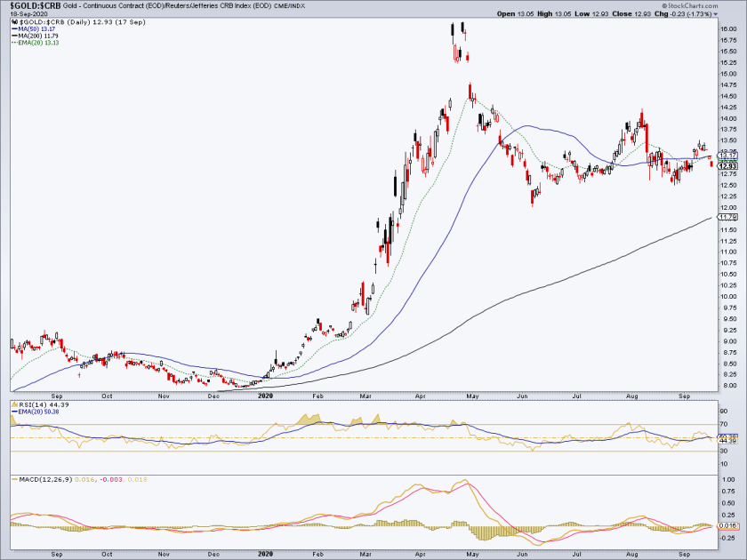747x560 pixels.
Task: Click the MACD(12,26,9) legend line marker
Action: pos(14,479)
